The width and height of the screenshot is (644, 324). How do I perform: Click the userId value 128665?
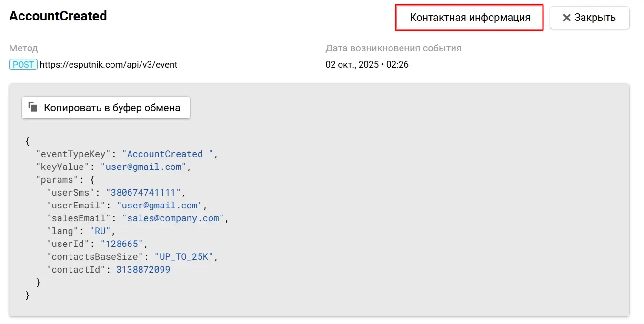point(121,244)
